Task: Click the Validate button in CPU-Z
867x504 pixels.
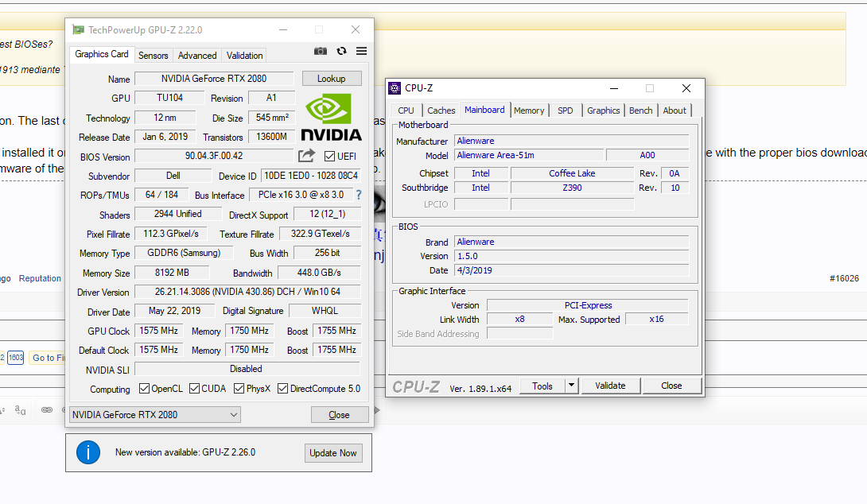Action: point(610,386)
